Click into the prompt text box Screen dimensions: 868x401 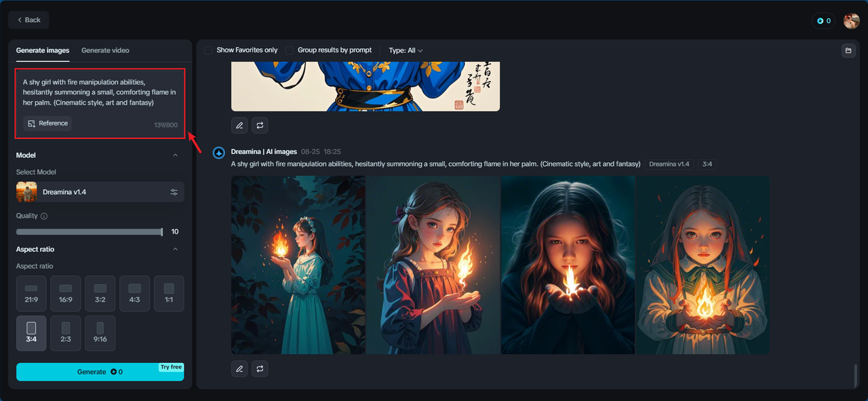pos(100,92)
